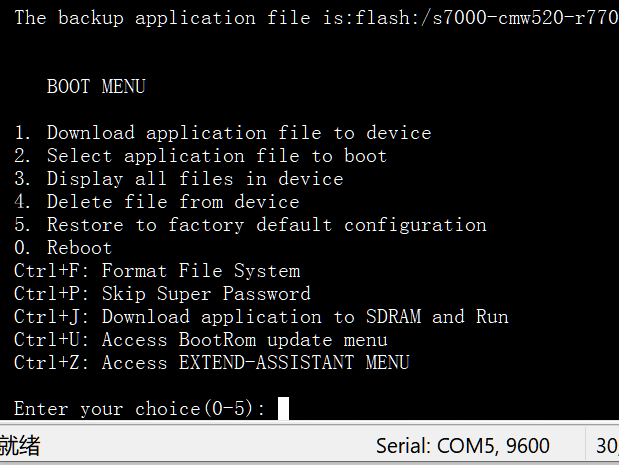Click the 'BOOT MENU' heading

(96, 87)
